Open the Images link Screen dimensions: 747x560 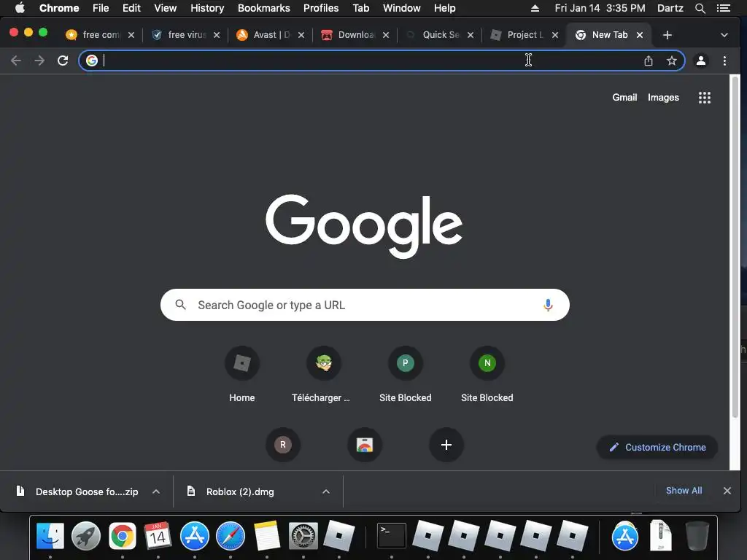pos(663,97)
